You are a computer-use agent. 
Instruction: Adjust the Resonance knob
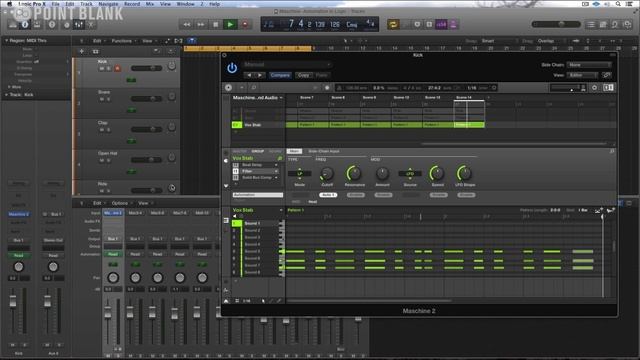pos(354,174)
